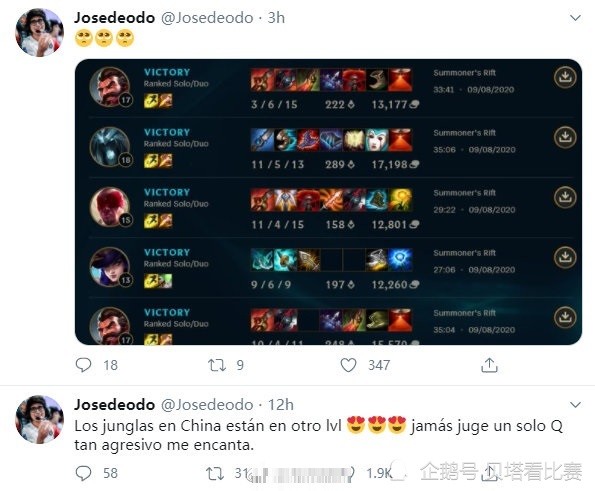Open the Josedeodo profile name on first tweet
Screen dimensions: 595x491
(x=114, y=18)
